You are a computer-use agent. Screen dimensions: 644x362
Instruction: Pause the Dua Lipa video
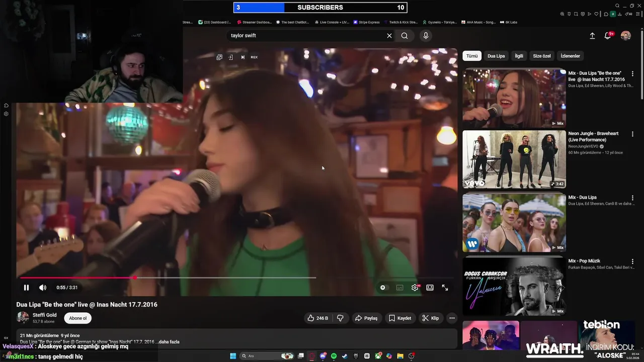coord(26,288)
